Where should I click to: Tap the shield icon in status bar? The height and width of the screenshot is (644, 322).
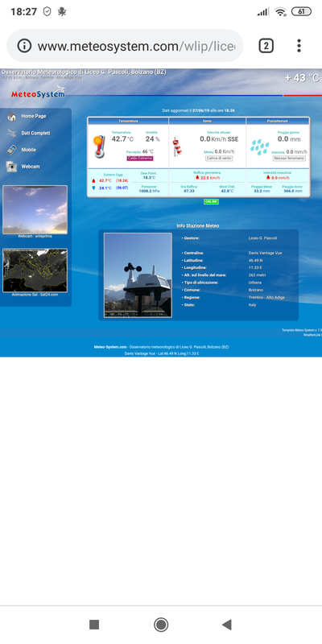click(x=47, y=11)
